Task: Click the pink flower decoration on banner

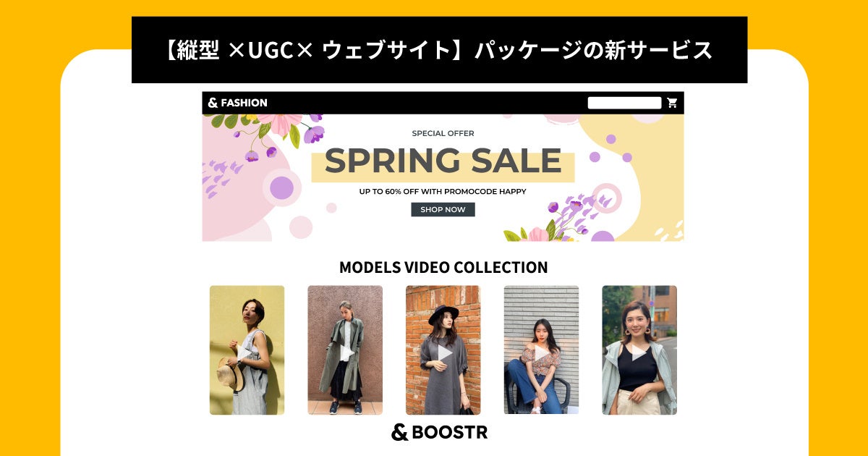Action: pos(279,123)
